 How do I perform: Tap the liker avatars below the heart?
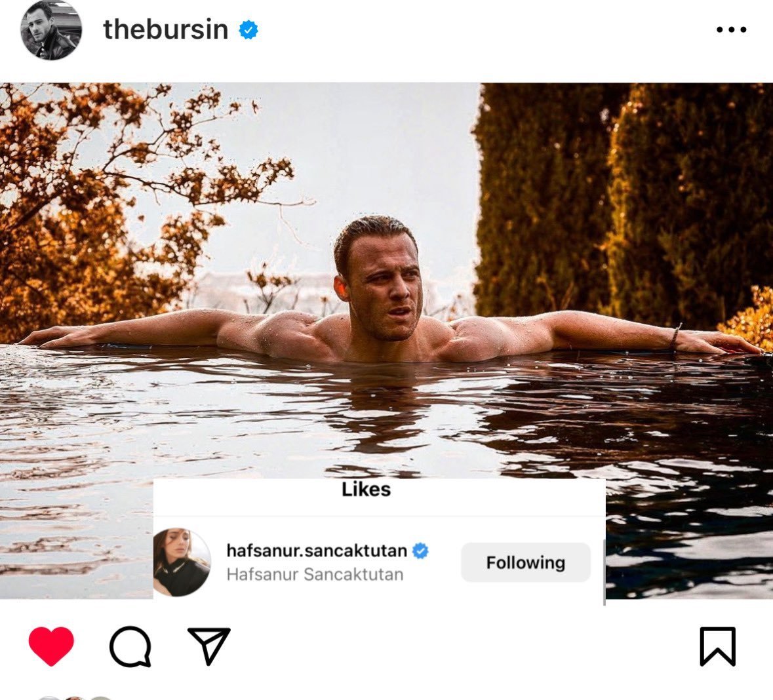[x=75, y=697]
